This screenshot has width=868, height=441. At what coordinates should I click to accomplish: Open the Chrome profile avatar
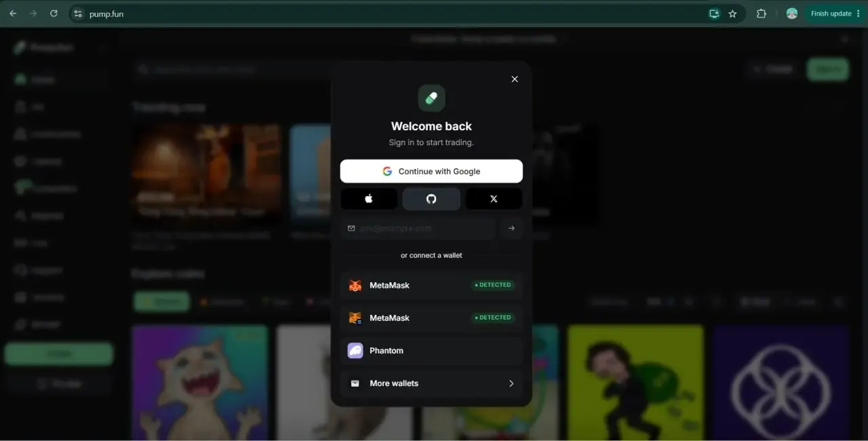791,14
